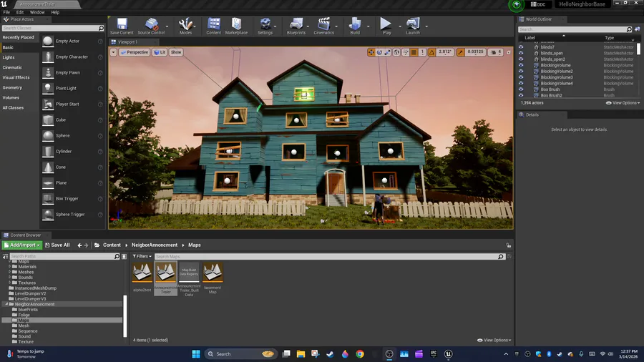Screen dimensions: 644x362
Task: Select the Point Light actor icon
Action: coord(48,88)
